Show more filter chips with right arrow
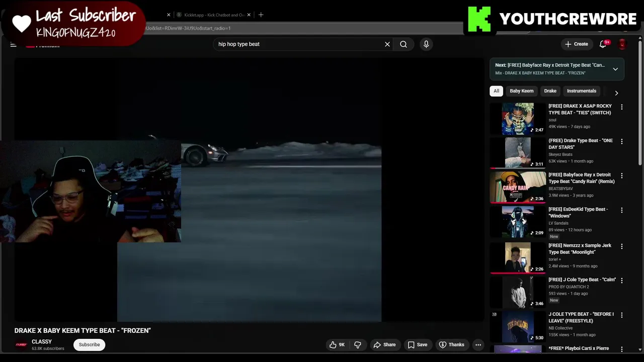 pyautogui.click(x=616, y=93)
